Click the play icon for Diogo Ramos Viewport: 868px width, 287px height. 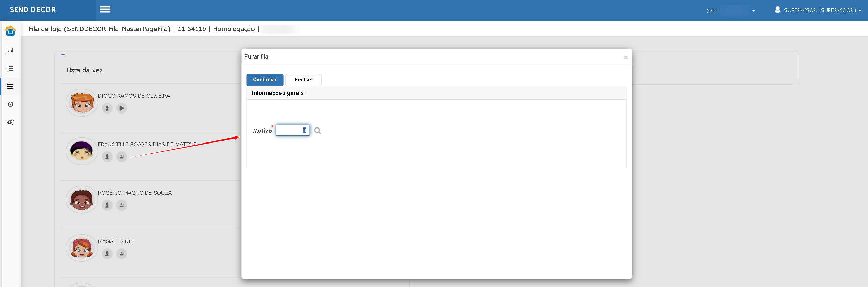[121, 108]
